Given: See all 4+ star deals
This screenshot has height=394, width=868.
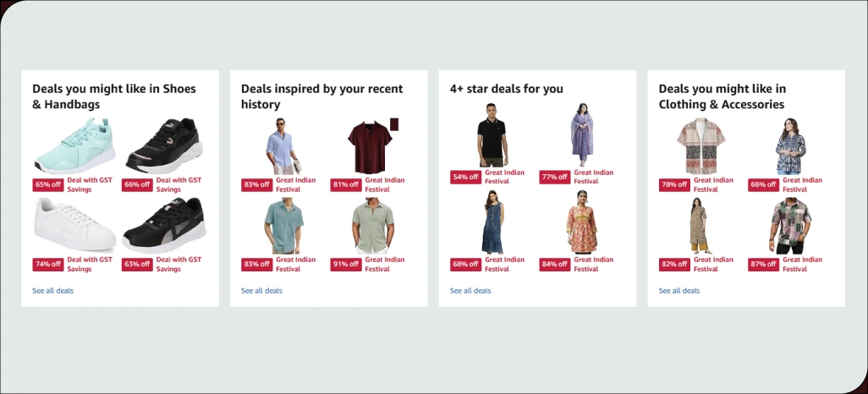Looking at the screenshot, I should click(470, 291).
